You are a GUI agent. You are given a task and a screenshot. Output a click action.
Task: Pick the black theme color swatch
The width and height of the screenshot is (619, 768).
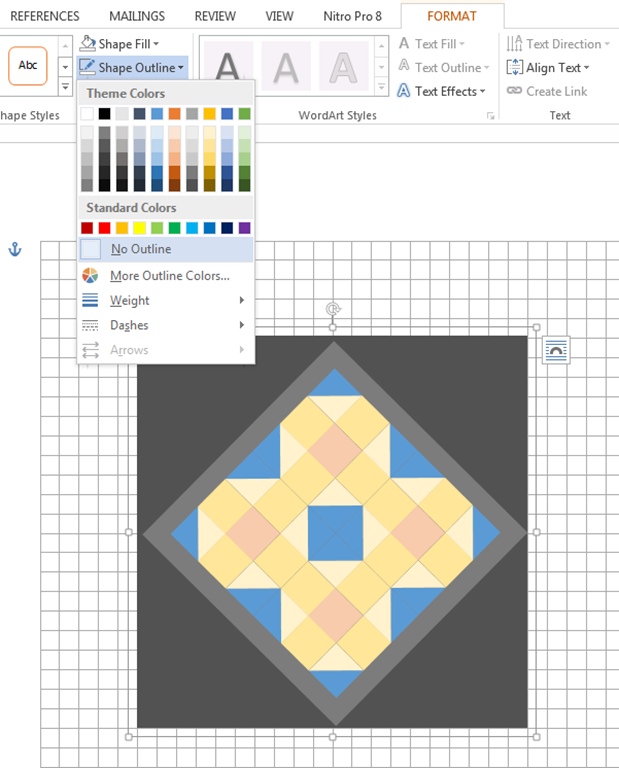pos(104,114)
